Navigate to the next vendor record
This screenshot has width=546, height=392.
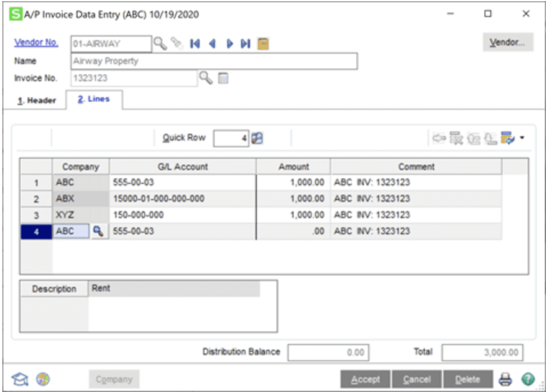pos(230,42)
